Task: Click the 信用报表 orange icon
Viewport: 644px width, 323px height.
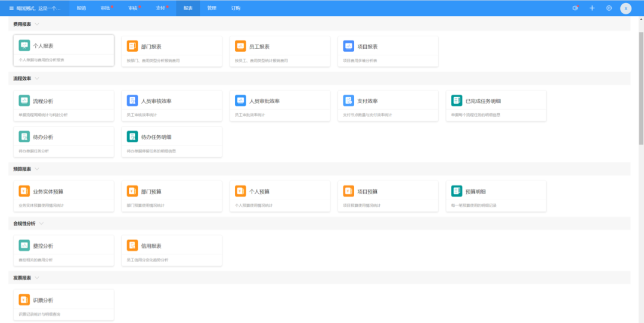Action: click(132, 246)
